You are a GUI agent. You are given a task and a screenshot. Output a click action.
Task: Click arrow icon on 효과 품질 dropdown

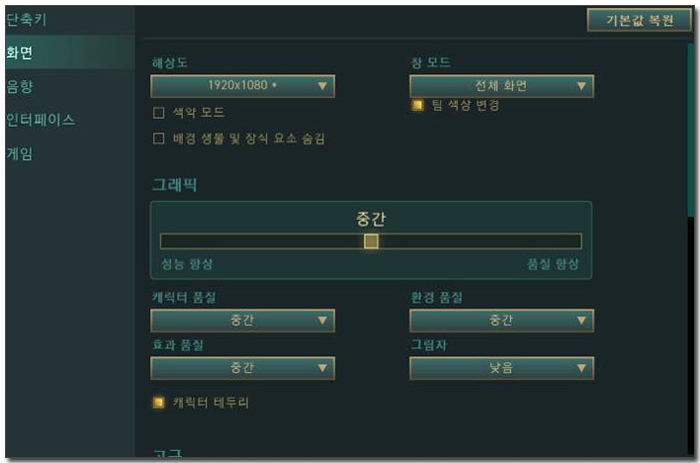coord(322,368)
